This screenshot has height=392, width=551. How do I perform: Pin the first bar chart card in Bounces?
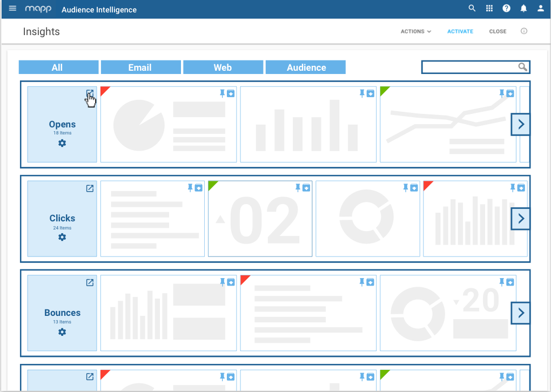222,282
